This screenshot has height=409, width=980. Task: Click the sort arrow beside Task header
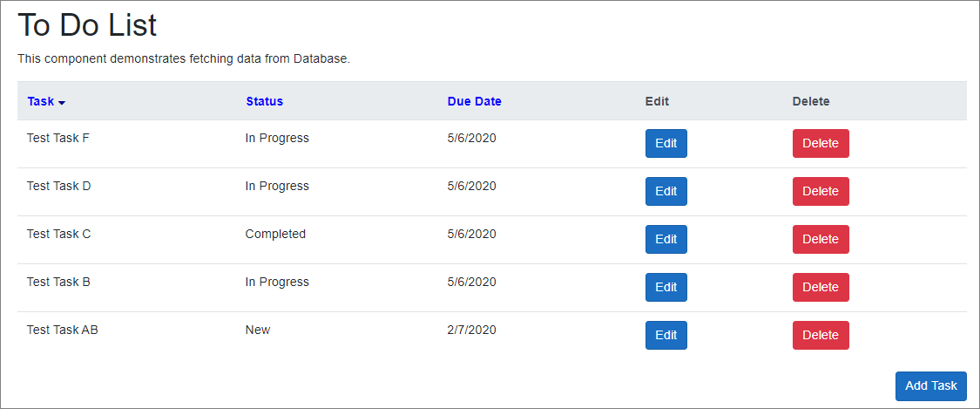coord(62,102)
